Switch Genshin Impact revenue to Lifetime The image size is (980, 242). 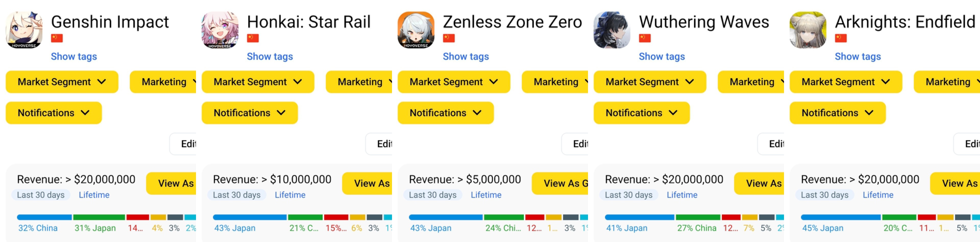click(x=94, y=195)
